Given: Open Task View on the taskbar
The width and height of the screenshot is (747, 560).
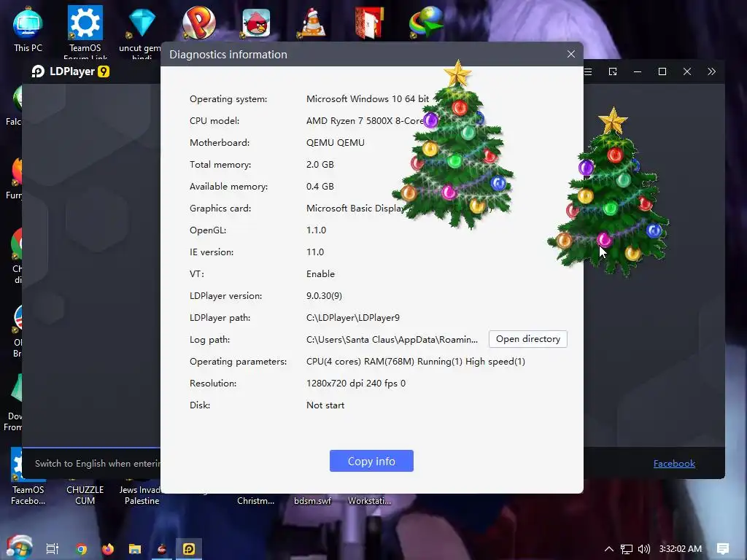Looking at the screenshot, I should coord(53,549).
